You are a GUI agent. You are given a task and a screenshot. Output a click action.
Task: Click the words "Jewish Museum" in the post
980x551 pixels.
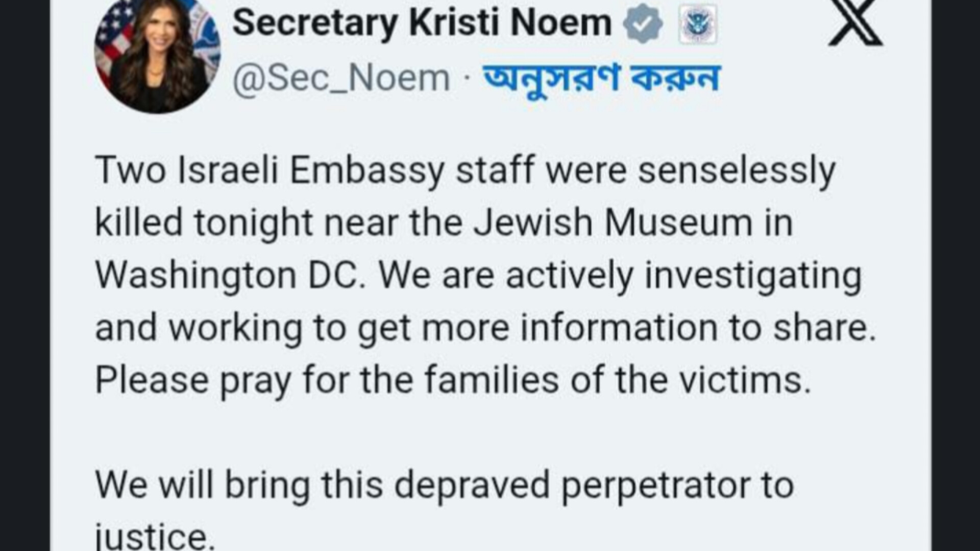613,223
